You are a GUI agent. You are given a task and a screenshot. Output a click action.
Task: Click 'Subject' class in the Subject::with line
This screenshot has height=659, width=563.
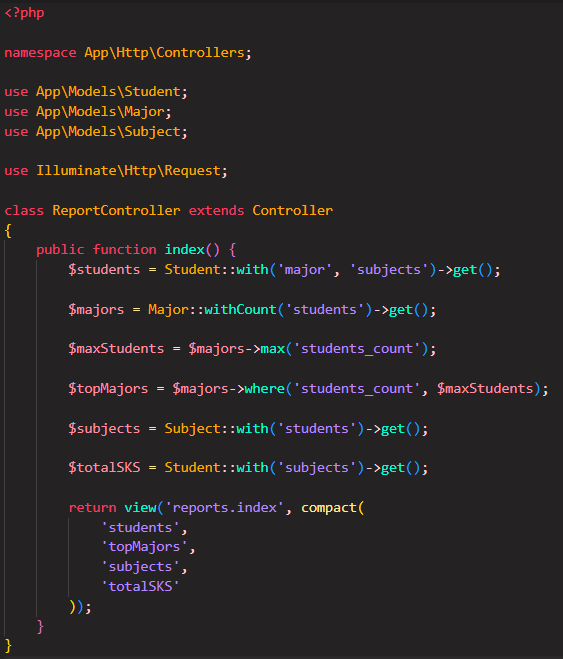tap(192, 429)
